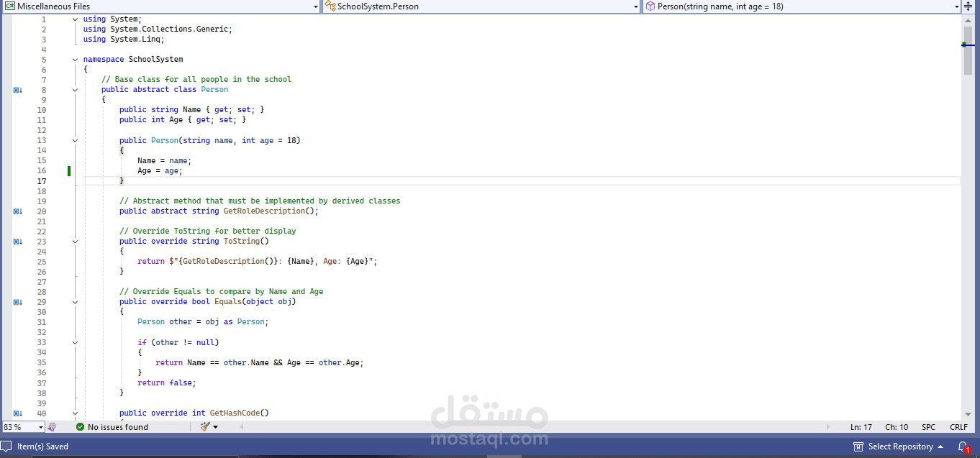
Task: Click the IntelliCode suggestions icon near zoom
Action: pyautogui.click(x=52, y=427)
